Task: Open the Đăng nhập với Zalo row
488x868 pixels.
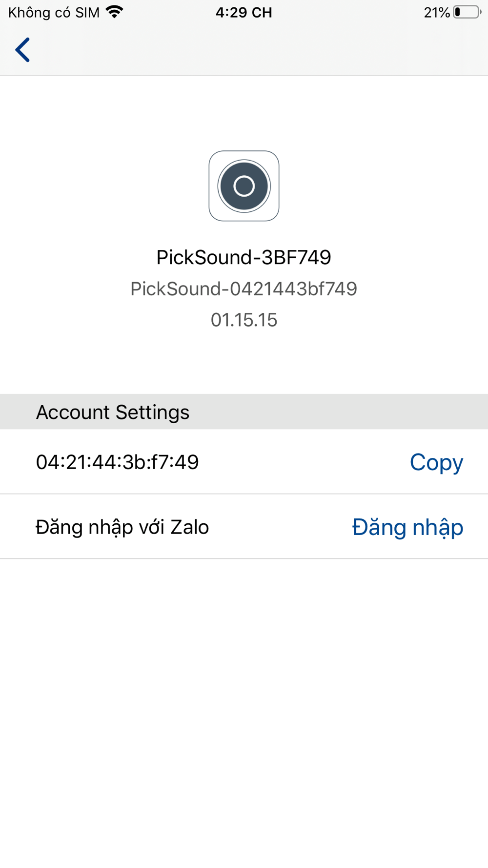Action: tap(244, 527)
